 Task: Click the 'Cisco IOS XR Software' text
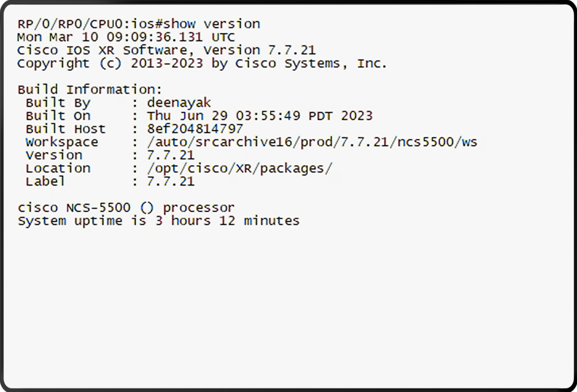coord(102,51)
